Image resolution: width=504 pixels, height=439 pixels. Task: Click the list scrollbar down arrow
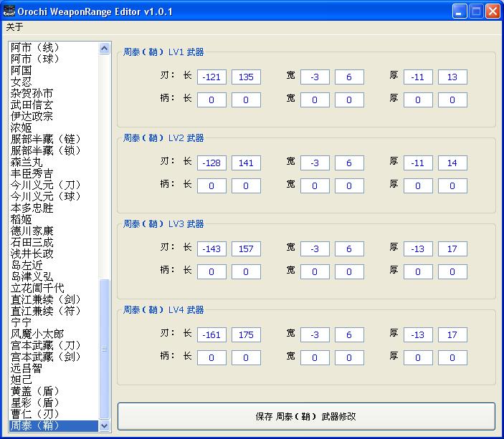click(x=105, y=425)
